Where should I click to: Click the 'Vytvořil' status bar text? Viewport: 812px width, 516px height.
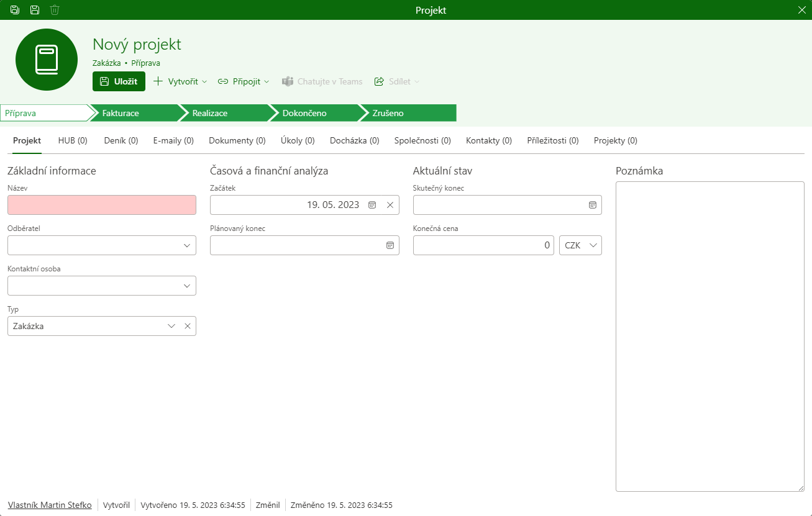click(x=116, y=505)
